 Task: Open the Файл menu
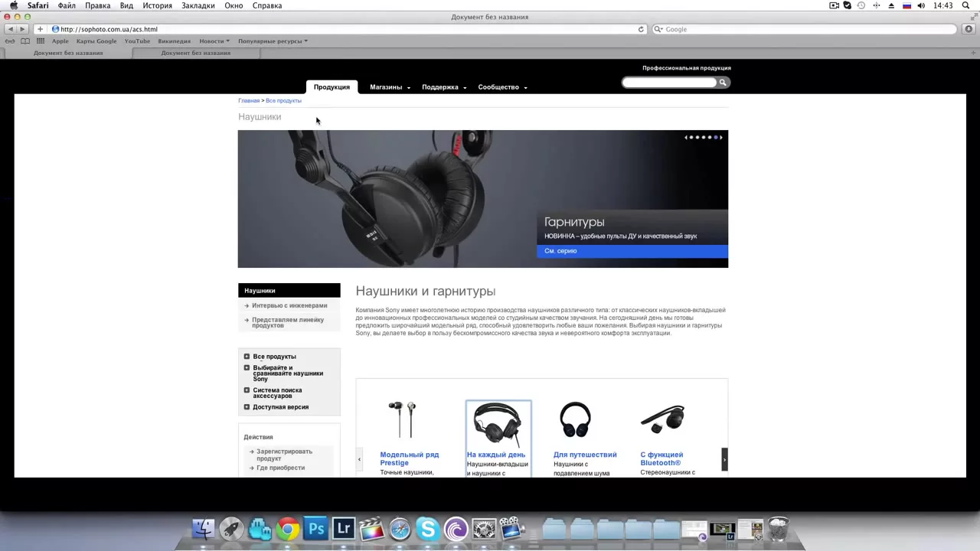(67, 5)
